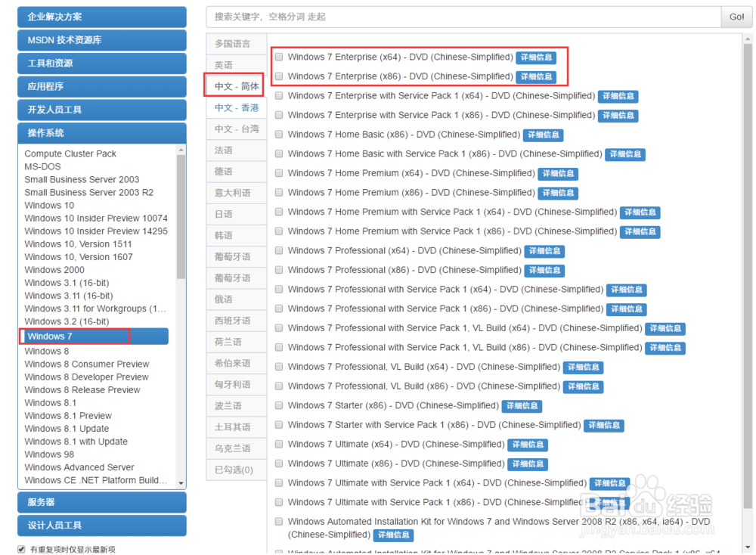Open Compute Cluster Pack entry
Viewport: 756px width, 555px height.
[x=70, y=153]
